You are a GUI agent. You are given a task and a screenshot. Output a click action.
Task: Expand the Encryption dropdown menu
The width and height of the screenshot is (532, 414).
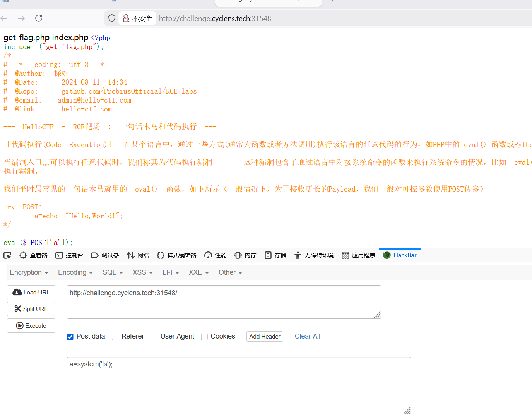(29, 272)
